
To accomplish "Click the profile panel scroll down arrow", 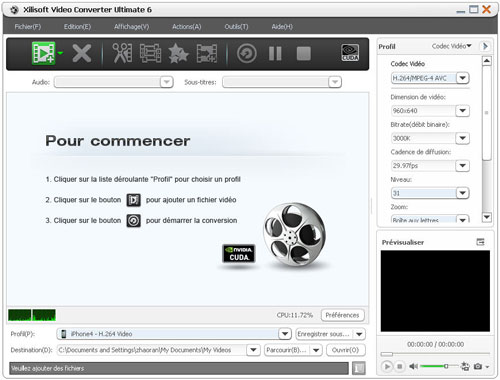I will point(487,217).
